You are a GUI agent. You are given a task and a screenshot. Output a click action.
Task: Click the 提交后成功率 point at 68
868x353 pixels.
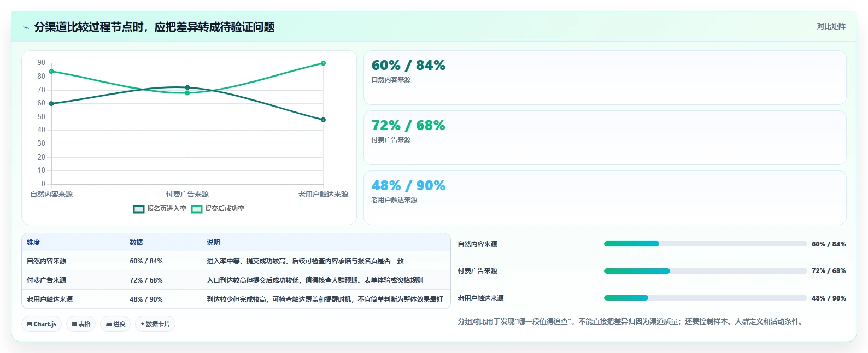tap(187, 93)
